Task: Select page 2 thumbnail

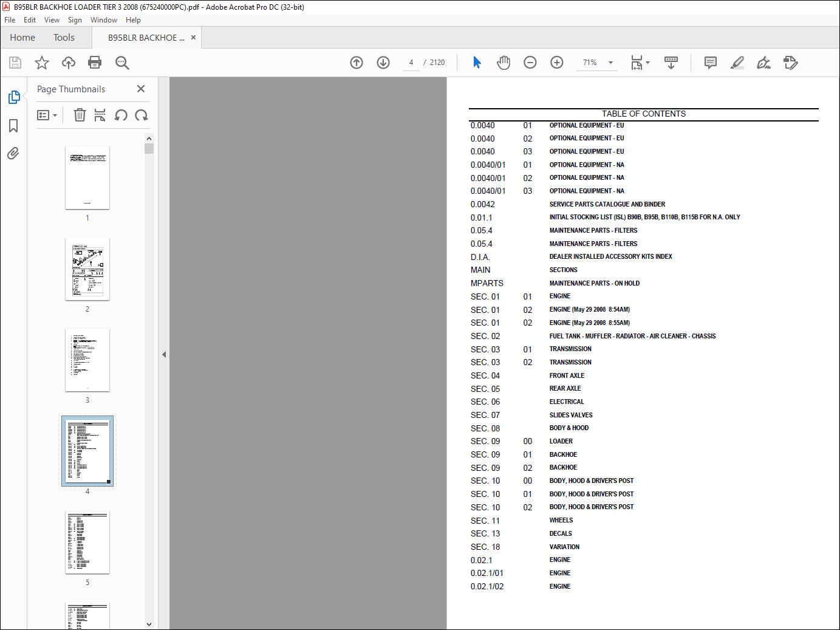Action: click(87, 269)
